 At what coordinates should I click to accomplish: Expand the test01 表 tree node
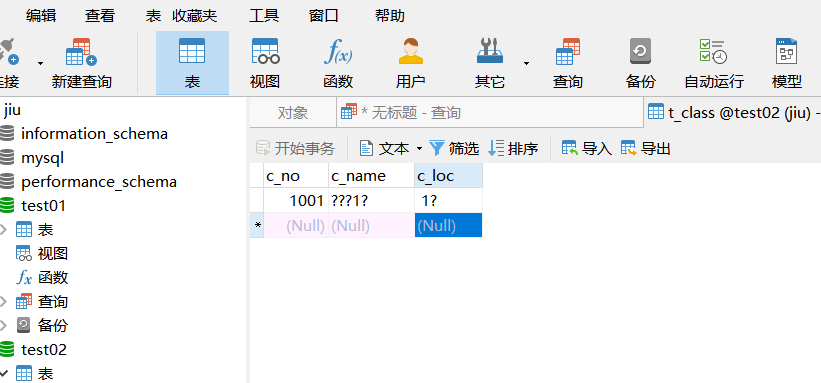click(4, 229)
